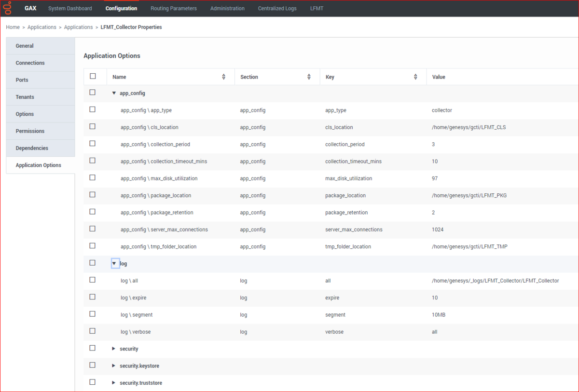Viewport: 579px width, 392px height.
Task: Sort table by the Key column icon
Action: tap(415, 77)
